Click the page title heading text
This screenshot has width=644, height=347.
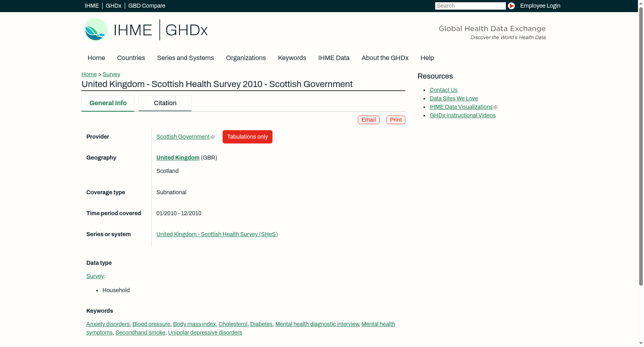coord(217,84)
